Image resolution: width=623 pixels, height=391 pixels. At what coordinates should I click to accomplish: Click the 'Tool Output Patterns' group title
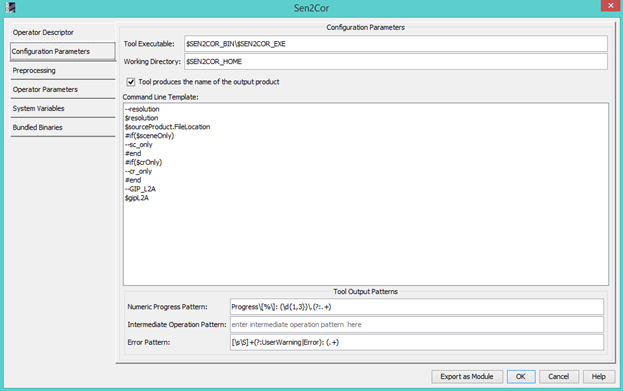pos(365,291)
